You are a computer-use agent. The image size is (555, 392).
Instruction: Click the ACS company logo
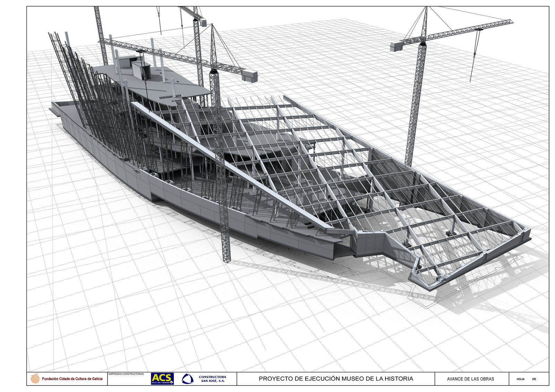[162, 378]
